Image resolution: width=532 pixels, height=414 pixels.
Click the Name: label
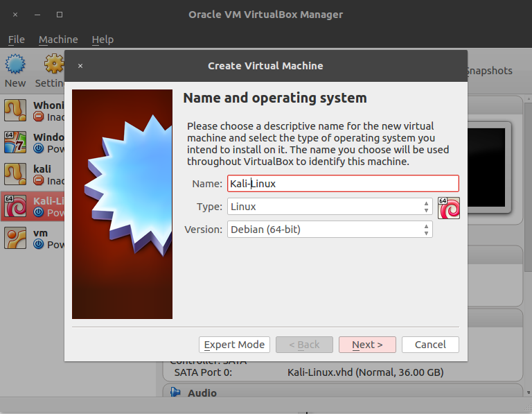[207, 184]
